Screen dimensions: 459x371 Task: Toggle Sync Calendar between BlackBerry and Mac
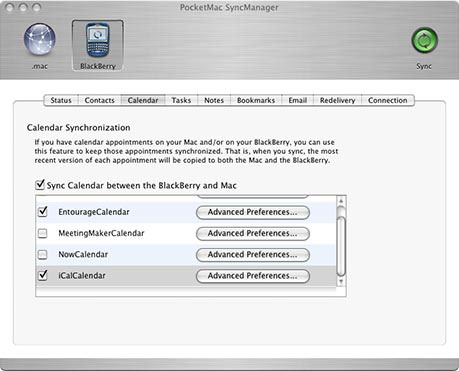[40, 185]
